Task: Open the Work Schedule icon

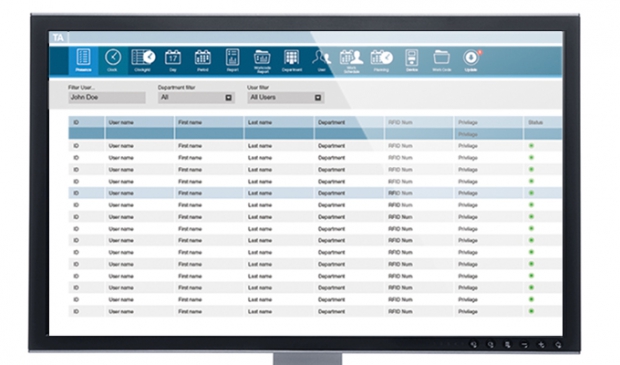Action: pyautogui.click(x=352, y=61)
